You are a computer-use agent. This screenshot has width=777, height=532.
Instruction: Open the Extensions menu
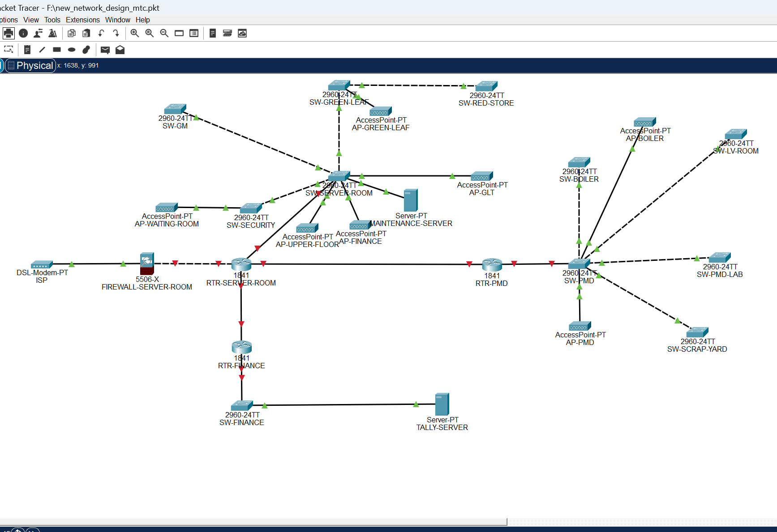tap(83, 20)
